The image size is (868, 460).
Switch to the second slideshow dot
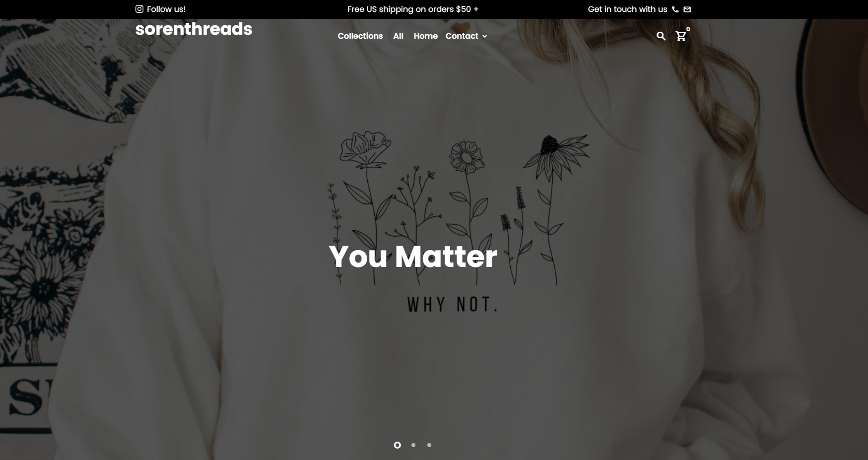tap(413, 445)
